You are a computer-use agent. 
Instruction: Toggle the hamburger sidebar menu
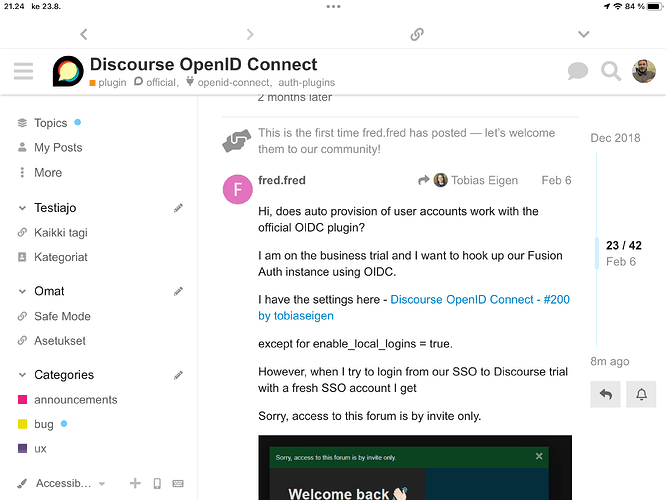(23, 71)
